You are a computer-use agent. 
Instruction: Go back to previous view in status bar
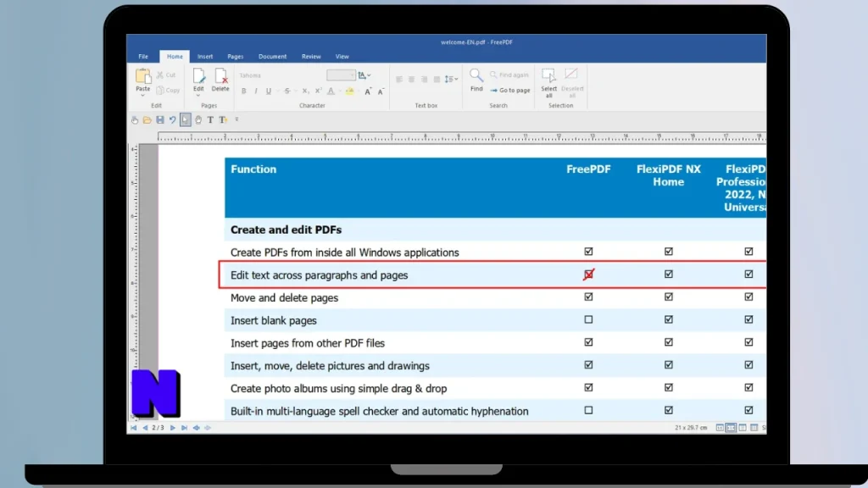point(197,428)
